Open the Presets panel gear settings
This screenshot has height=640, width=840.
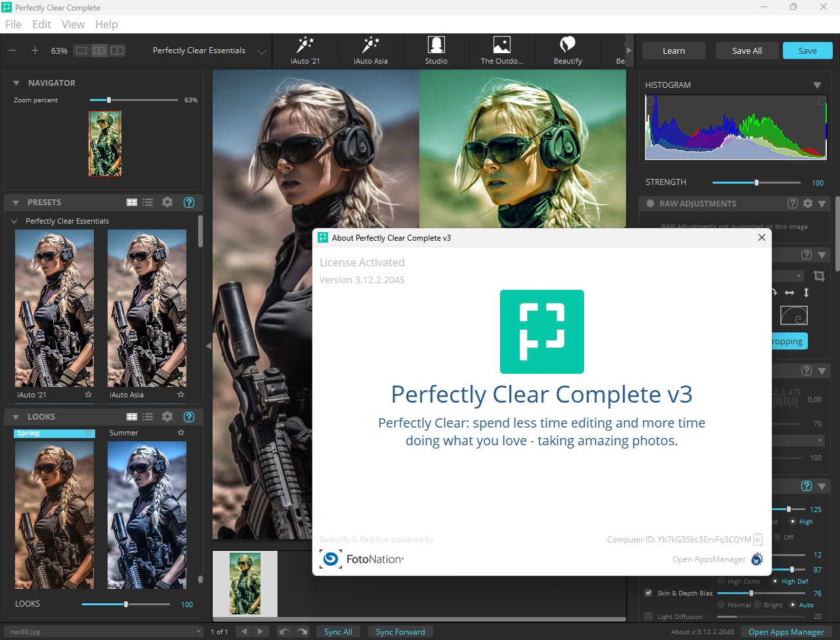click(x=167, y=202)
